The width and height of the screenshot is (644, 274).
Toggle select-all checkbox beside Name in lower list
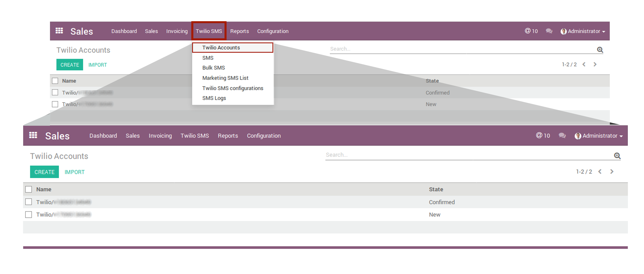click(x=28, y=189)
